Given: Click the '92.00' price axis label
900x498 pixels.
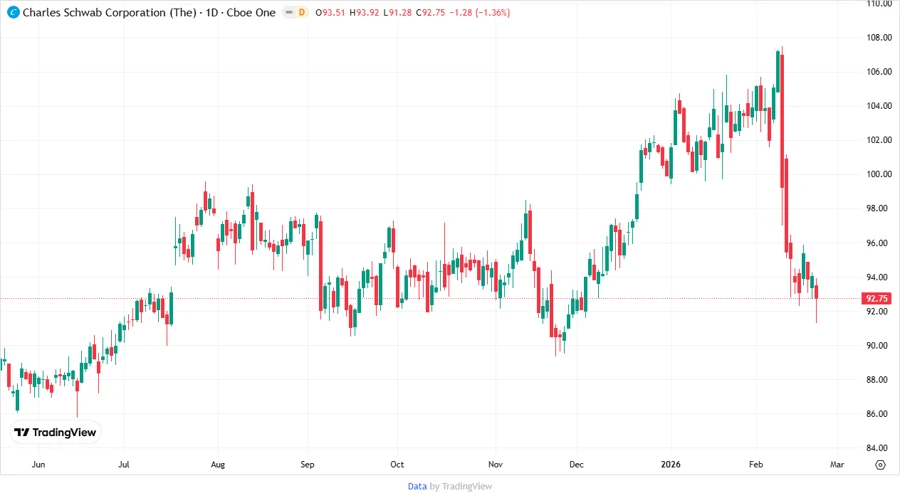Looking at the screenshot, I should pyautogui.click(x=879, y=312).
